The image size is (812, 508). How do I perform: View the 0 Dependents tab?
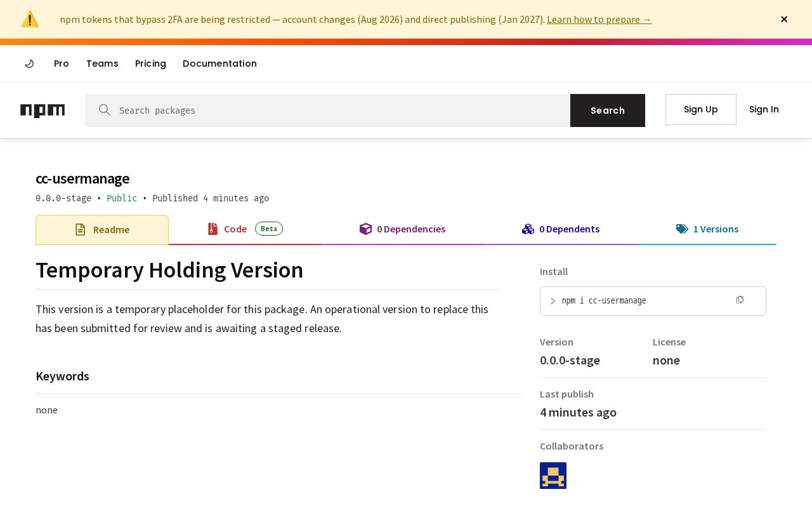561,229
